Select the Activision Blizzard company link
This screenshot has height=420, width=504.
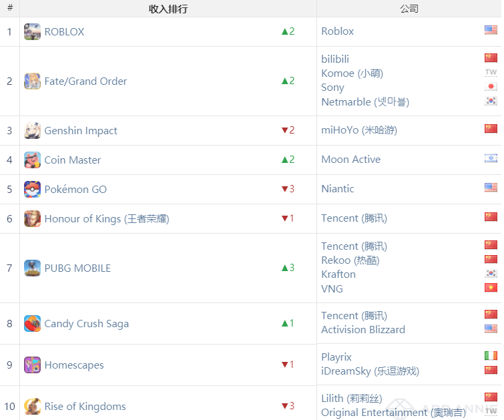pos(363,330)
